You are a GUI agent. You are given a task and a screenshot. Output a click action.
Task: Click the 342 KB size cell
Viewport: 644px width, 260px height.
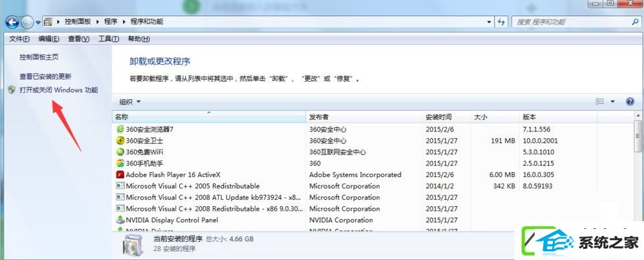coord(504,186)
